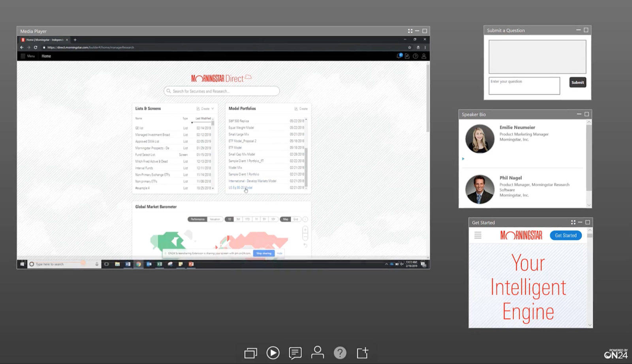Open the media player icon in bottom dock
The width and height of the screenshot is (632, 364).
[273, 353]
